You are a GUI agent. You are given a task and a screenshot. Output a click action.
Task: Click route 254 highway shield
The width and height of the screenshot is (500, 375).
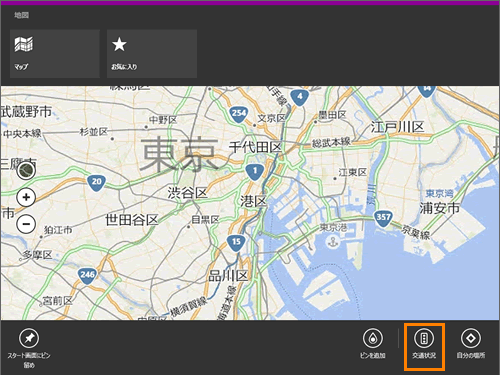click(x=239, y=114)
